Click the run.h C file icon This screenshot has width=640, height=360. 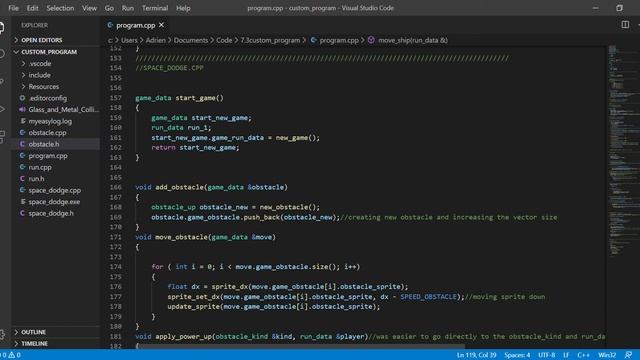tap(22, 178)
